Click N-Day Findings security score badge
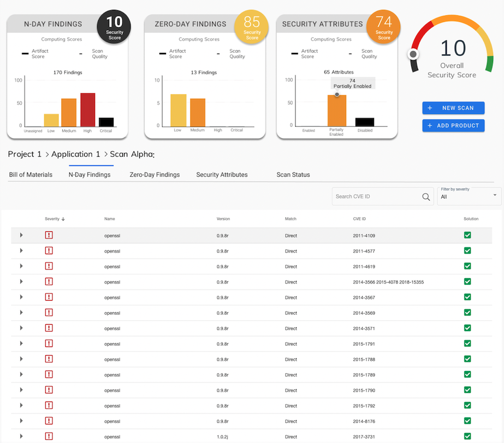 click(x=114, y=27)
